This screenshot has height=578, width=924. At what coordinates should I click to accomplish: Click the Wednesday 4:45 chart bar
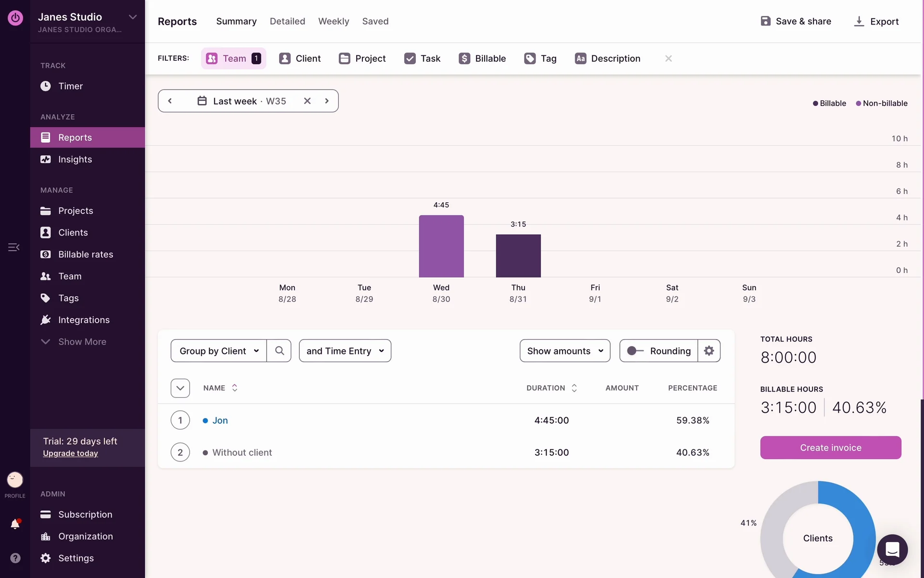(441, 246)
